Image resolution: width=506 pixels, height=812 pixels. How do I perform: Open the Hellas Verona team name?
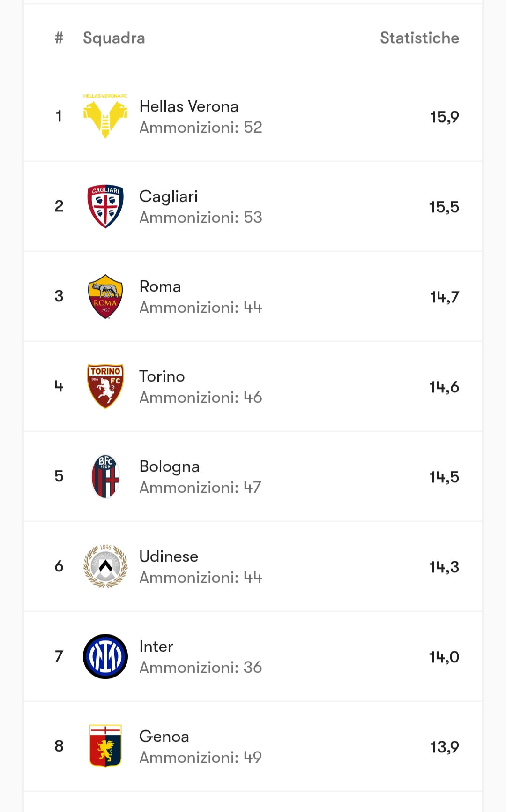point(189,106)
